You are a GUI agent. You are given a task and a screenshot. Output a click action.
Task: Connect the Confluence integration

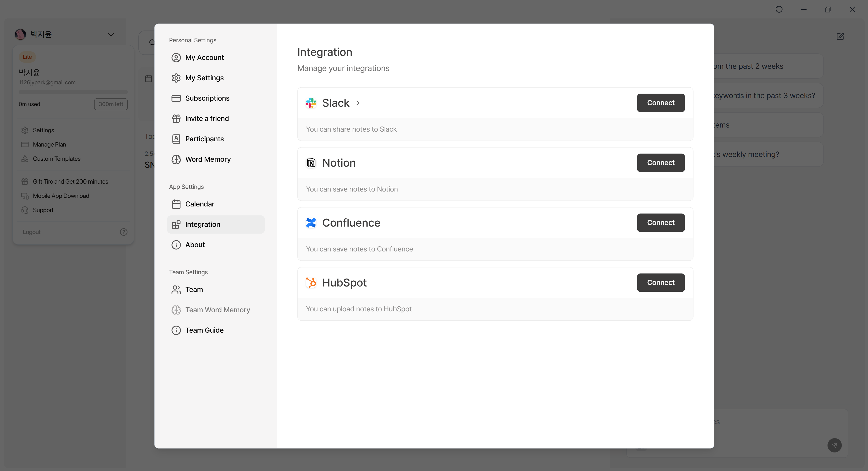(660, 223)
